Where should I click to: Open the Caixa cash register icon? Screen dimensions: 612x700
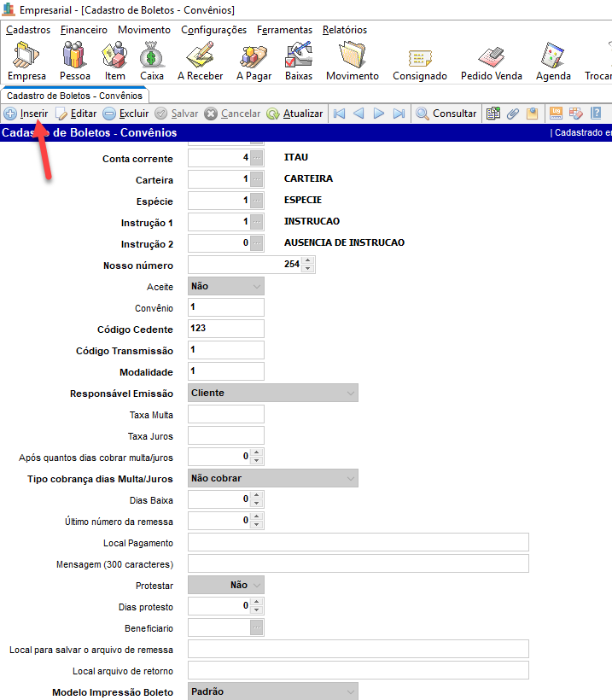tap(152, 61)
